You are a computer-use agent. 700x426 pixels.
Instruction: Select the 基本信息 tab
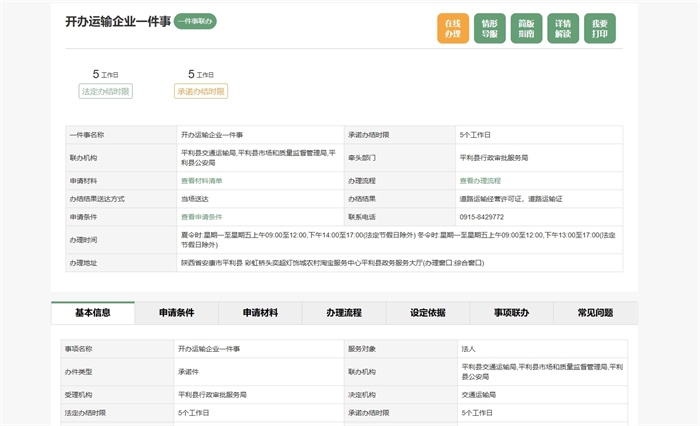click(x=93, y=313)
